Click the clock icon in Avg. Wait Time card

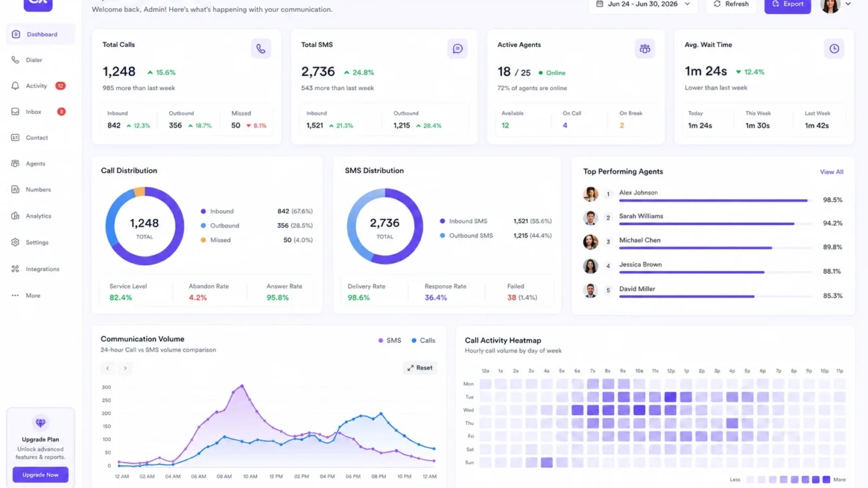click(x=834, y=49)
